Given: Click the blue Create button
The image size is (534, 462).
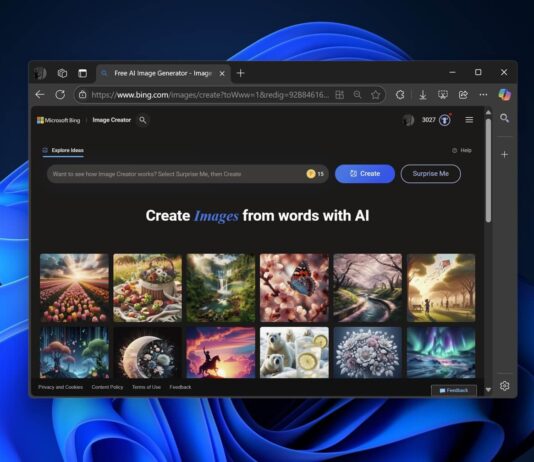Looking at the screenshot, I should pos(365,174).
